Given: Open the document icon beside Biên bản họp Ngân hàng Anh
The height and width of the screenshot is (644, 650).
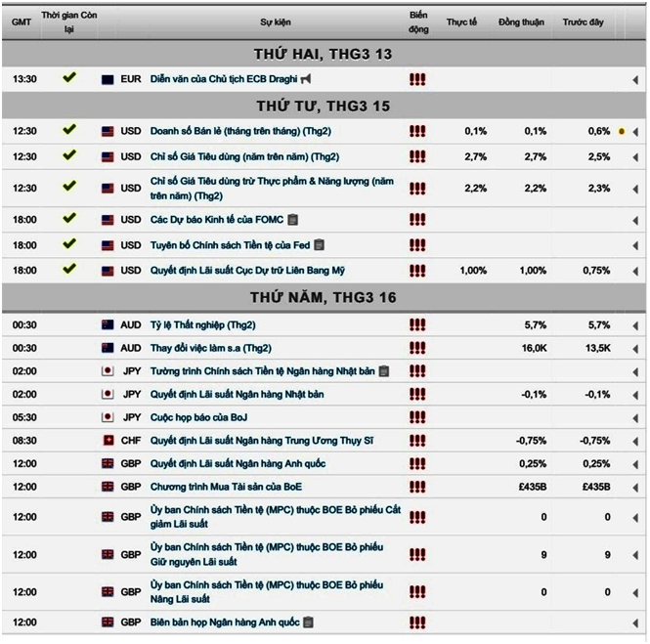Looking at the screenshot, I should click(x=308, y=623).
